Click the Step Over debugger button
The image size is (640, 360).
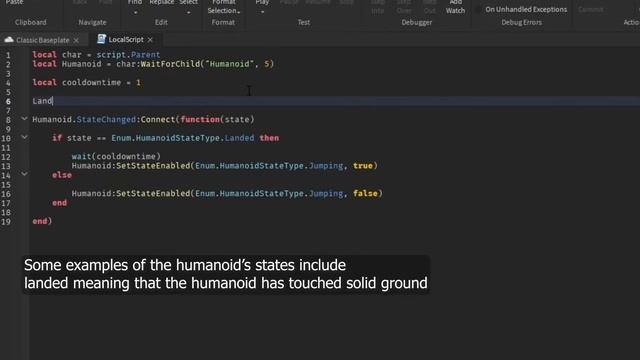tap(404, 7)
